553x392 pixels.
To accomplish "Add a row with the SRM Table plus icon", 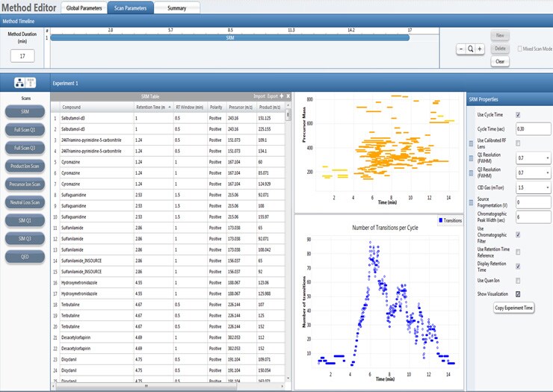I will click(x=282, y=96).
